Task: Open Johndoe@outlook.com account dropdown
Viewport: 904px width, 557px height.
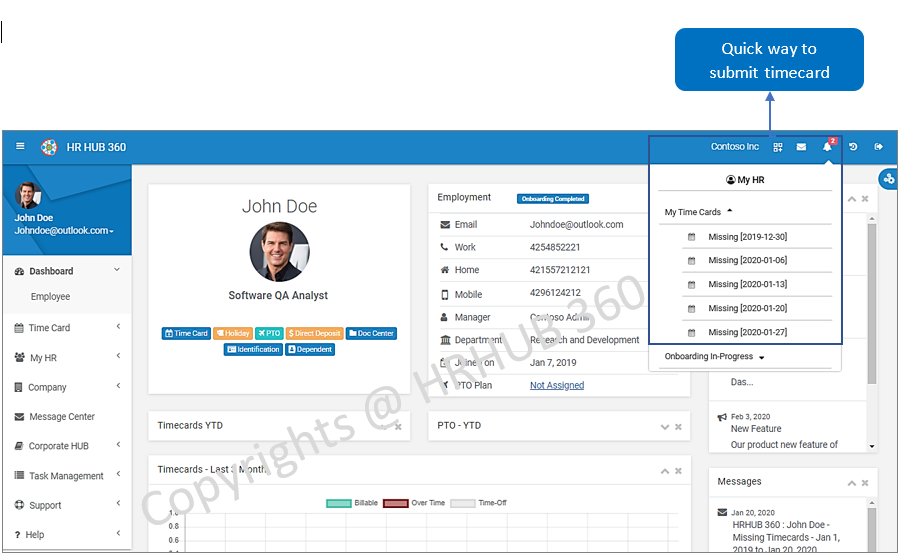Action: click(x=63, y=231)
